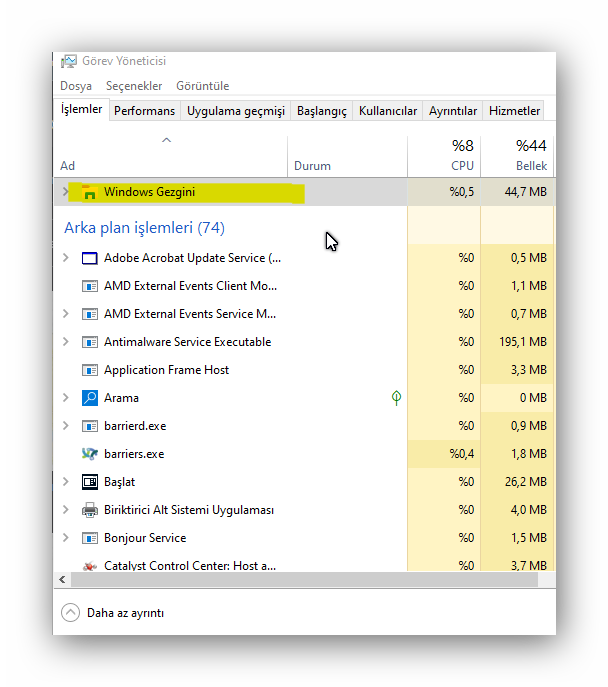608x687 pixels.
Task: Click the Biriktirici Alt Sistemi printer icon
Action: [89, 510]
